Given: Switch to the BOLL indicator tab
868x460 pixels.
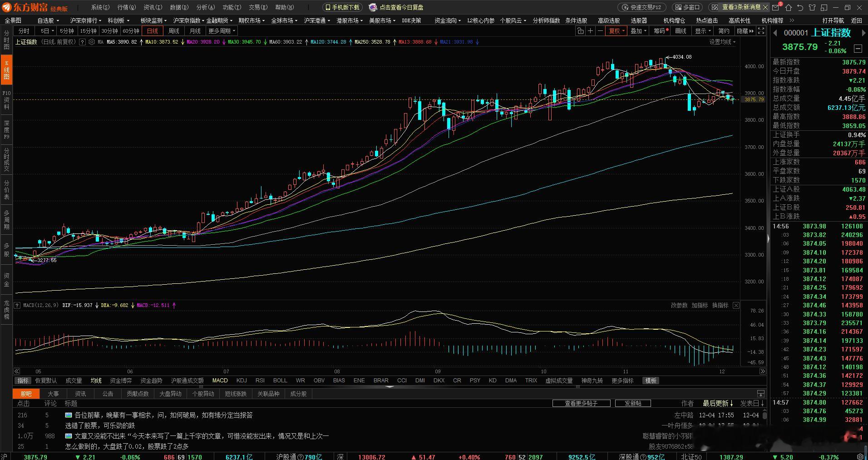Looking at the screenshot, I should click(x=280, y=381).
